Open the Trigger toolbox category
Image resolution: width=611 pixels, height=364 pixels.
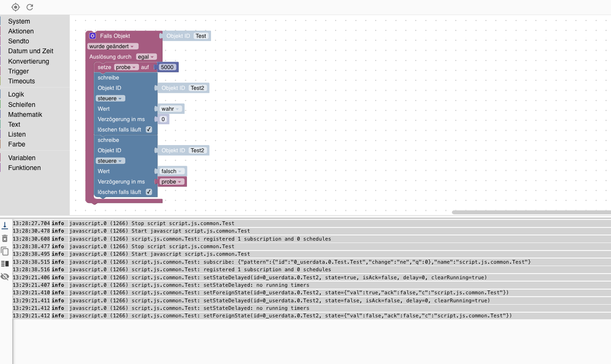coord(18,71)
